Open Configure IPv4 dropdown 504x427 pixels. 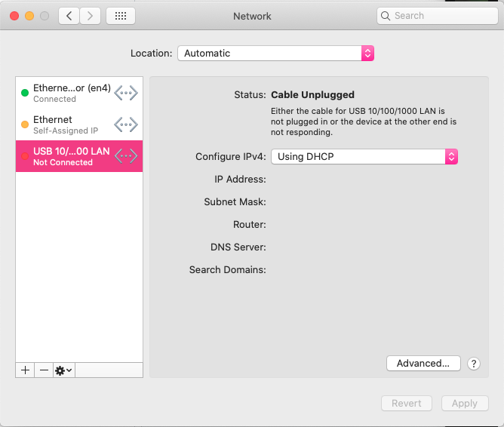(x=364, y=156)
